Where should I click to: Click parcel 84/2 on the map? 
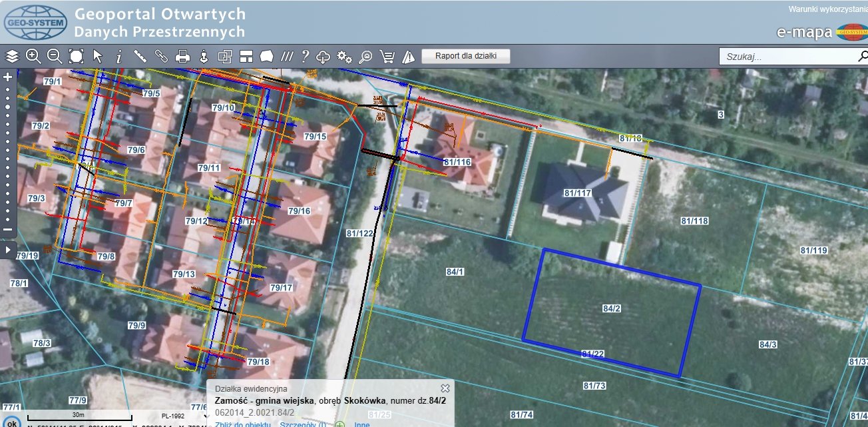(611, 308)
